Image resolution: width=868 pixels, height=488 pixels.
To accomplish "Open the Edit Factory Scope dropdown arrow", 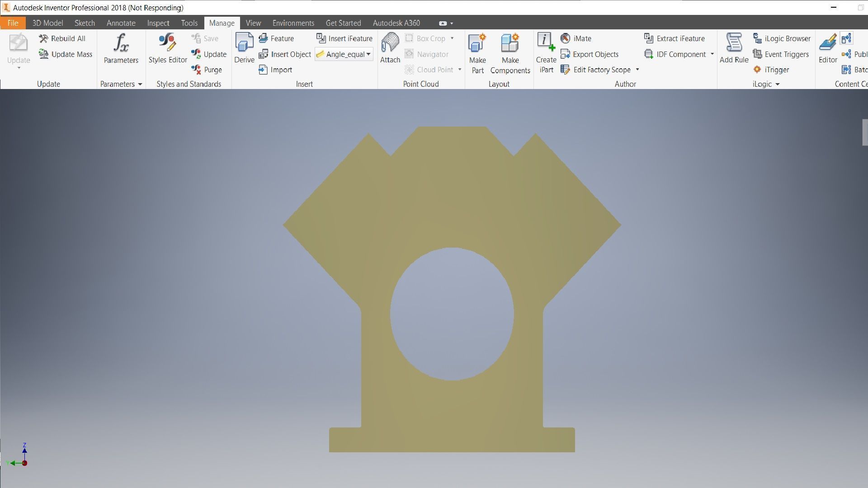I will [x=637, y=70].
